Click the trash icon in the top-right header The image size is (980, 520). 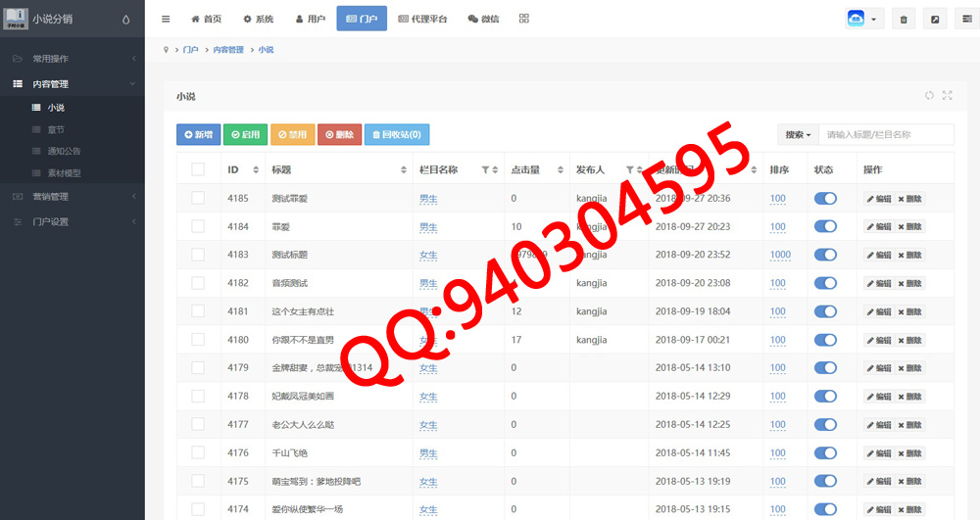pyautogui.click(x=904, y=19)
